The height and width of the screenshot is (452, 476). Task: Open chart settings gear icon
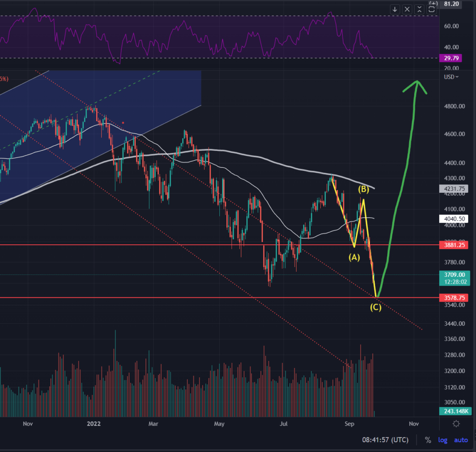coord(456,424)
